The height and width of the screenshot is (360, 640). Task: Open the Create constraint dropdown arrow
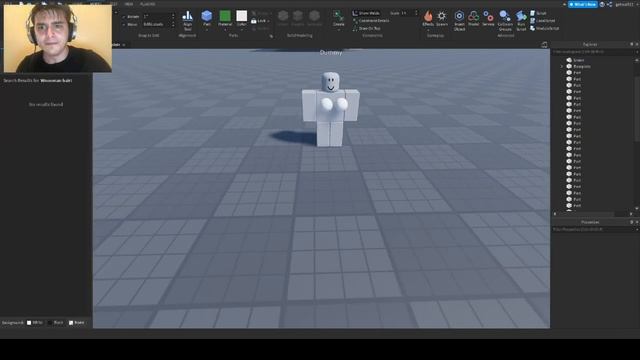[x=338, y=30]
